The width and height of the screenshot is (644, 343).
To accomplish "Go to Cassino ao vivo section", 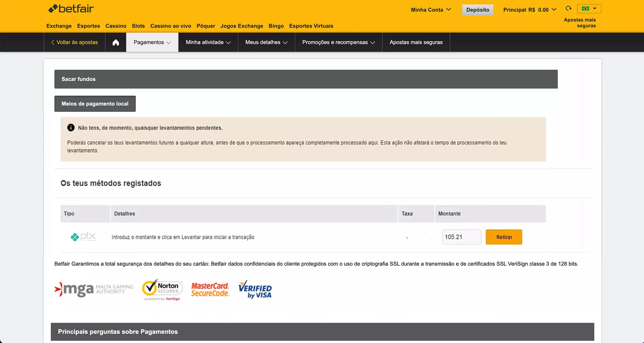I will coord(171,26).
